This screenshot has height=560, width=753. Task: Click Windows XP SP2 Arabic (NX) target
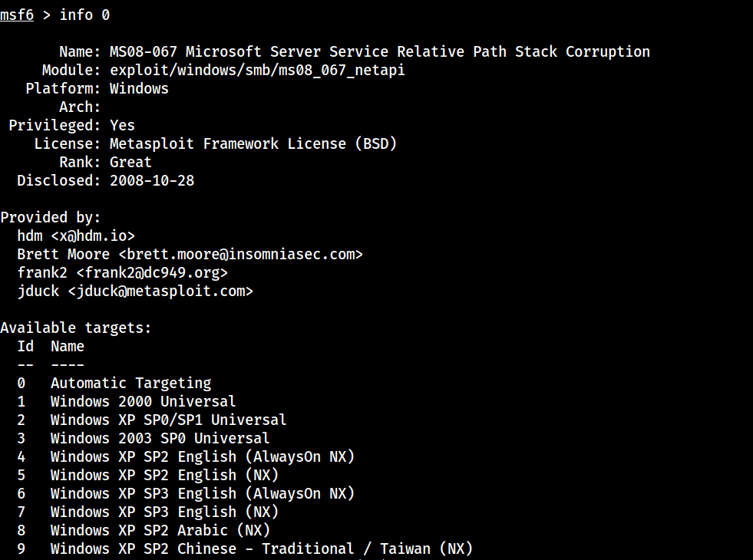tap(160, 530)
